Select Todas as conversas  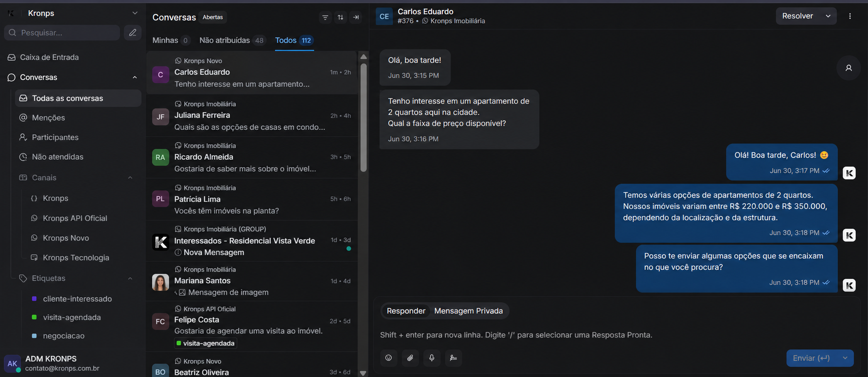pyautogui.click(x=78, y=98)
